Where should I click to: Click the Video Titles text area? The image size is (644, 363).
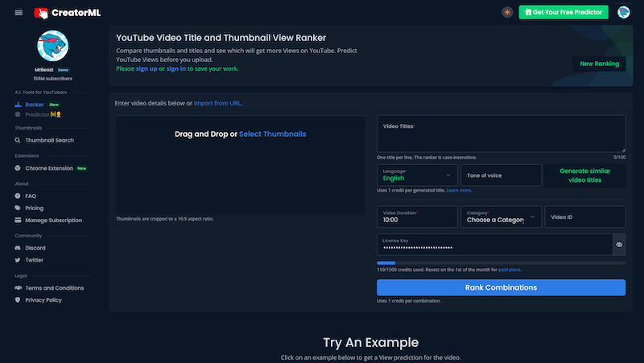501,134
